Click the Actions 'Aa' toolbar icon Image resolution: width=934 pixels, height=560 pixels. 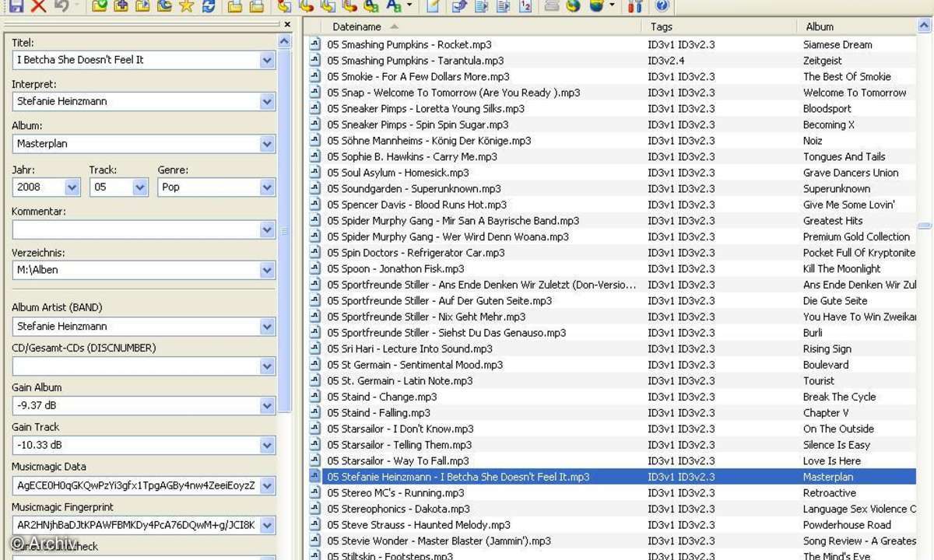pos(394,6)
